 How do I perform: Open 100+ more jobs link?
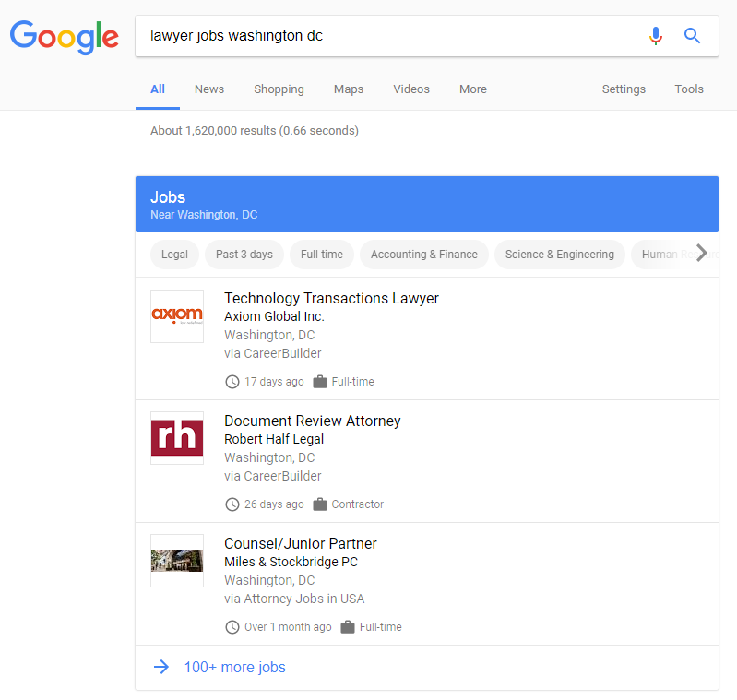tap(234, 667)
